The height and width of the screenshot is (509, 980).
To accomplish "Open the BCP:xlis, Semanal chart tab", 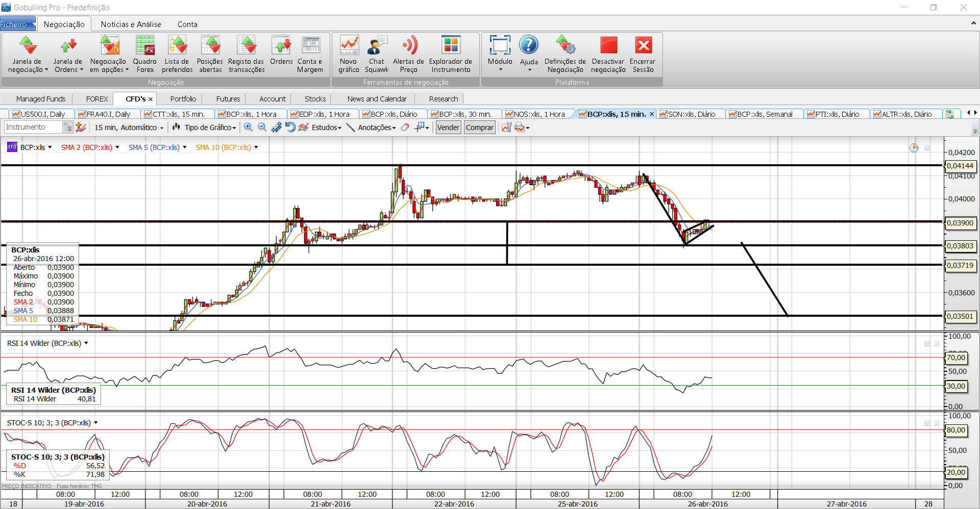I will (761, 114).
